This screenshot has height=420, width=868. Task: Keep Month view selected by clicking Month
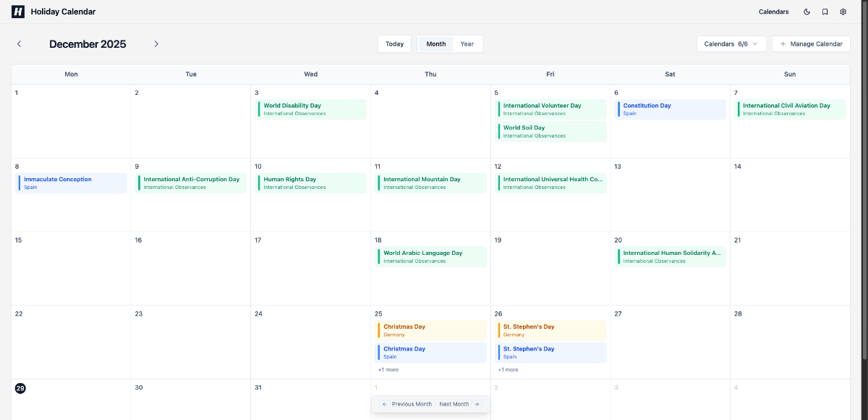435,43
